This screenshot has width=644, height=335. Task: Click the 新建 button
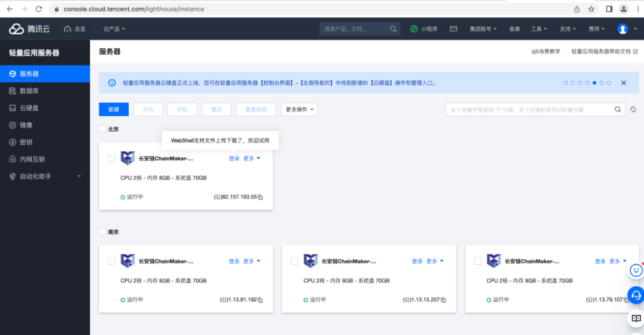pyautogui.click(x=114, y=110)
